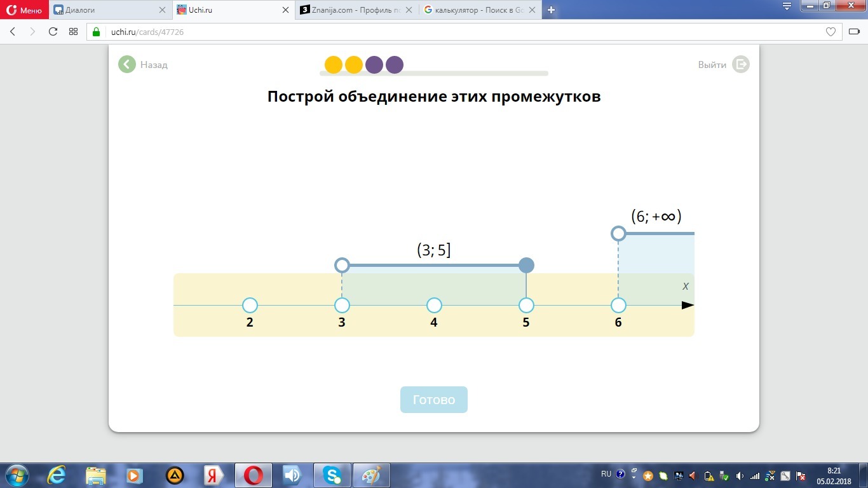Open Windows Explorer folder from taskbar

[96, 475]
